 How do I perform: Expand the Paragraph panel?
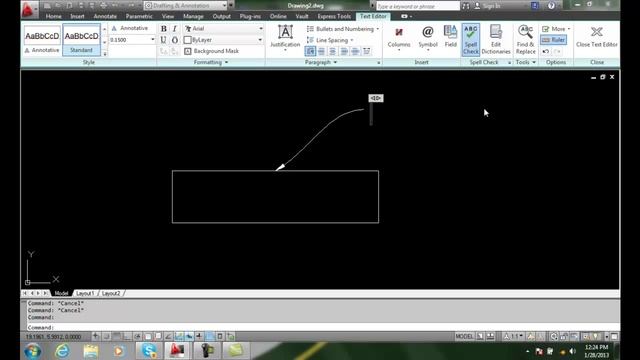click(x=321, y=62)
